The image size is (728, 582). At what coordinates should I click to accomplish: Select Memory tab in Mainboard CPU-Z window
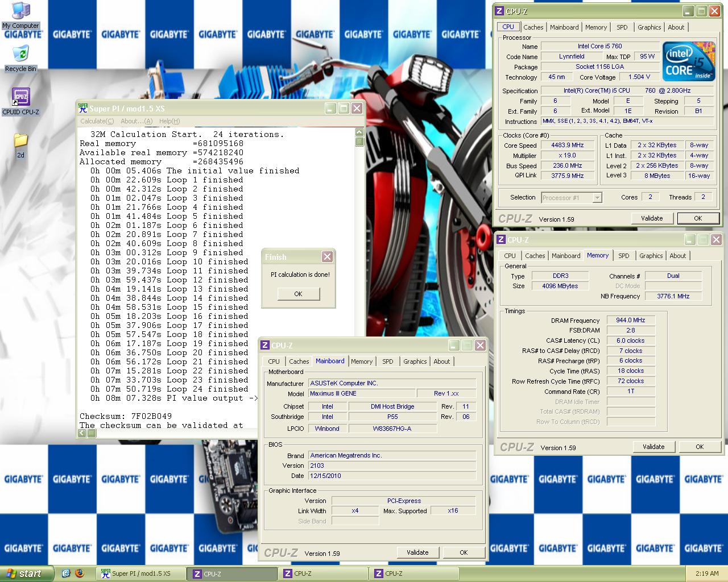click(x=362, y=361)
